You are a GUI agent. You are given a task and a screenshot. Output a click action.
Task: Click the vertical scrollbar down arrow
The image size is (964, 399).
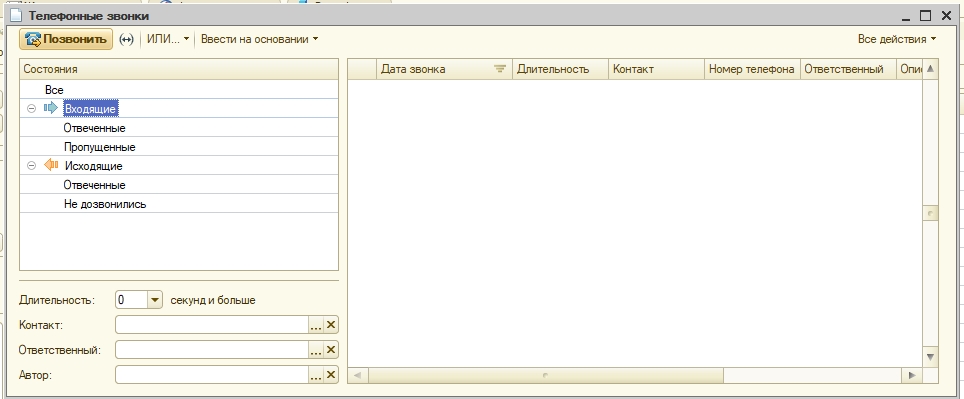[930, 357]
